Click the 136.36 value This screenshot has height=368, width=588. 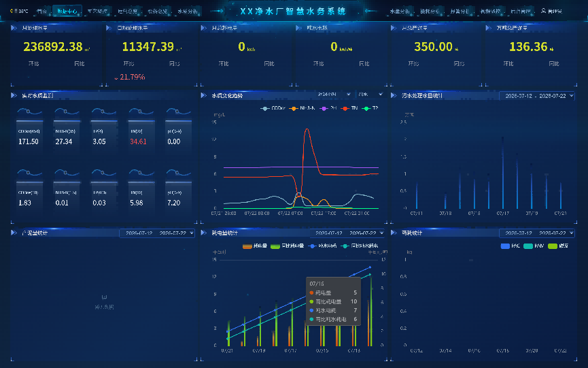528,46
